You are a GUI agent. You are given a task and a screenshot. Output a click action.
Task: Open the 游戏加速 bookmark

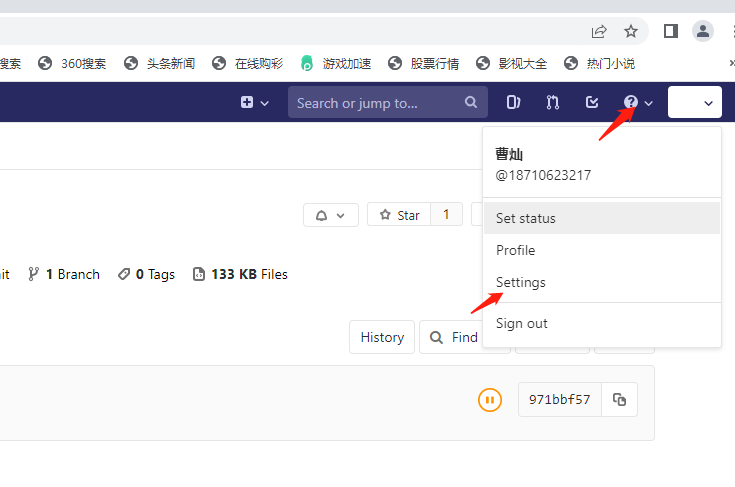(x=336, y=63)
